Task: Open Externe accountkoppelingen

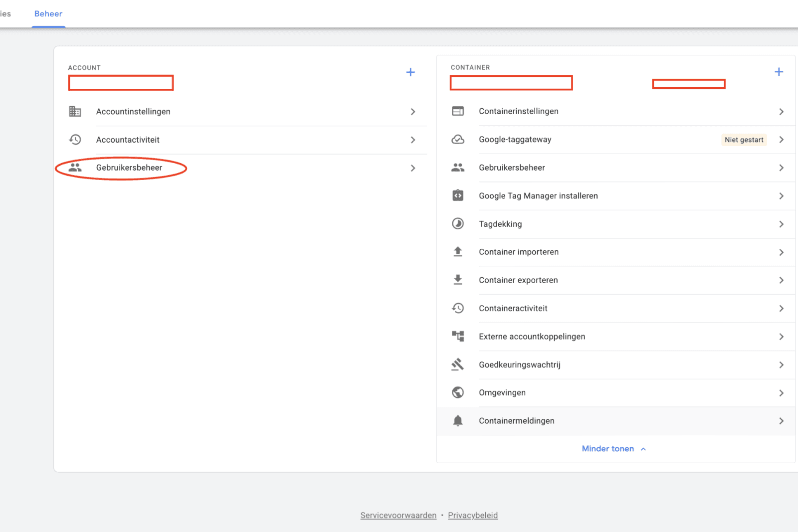Action: tap(616, 337)
